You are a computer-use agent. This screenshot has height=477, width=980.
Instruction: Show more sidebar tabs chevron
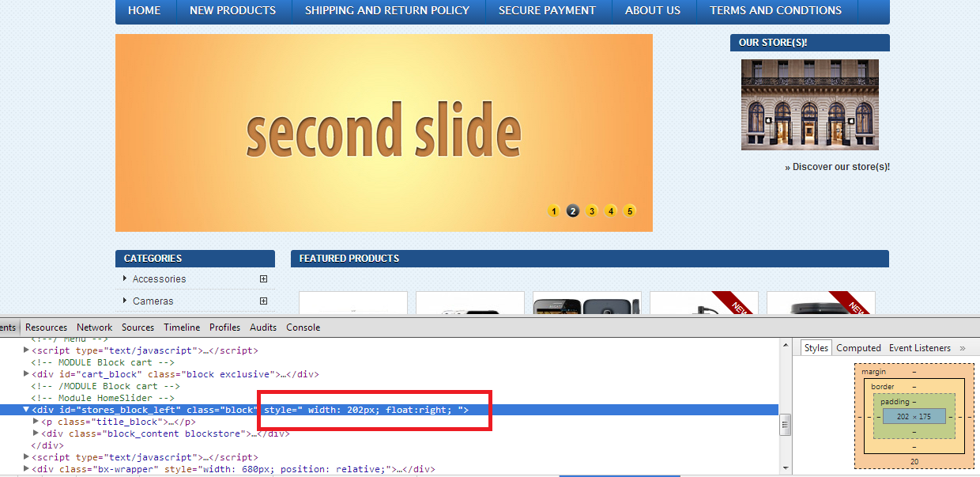(x=963, y=348)
